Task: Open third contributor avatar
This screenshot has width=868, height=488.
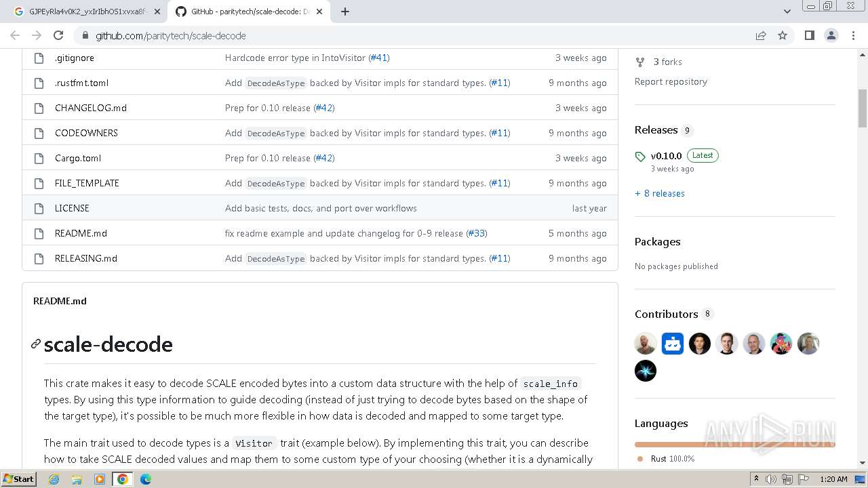Action: pos(700,344)
